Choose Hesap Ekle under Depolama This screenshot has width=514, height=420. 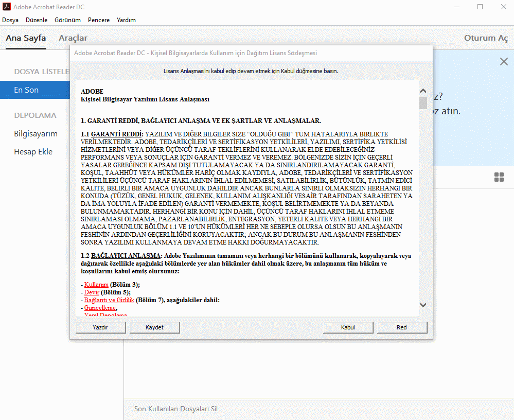click(33, 152)
